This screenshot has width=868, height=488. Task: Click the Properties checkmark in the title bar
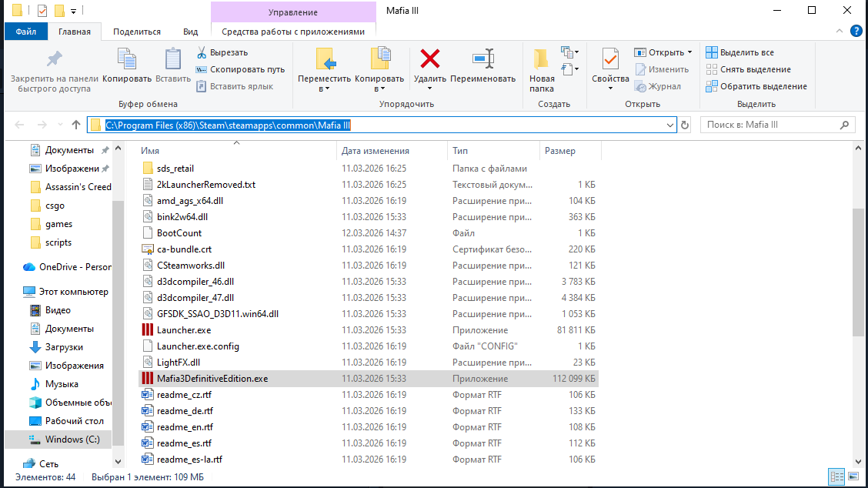(x=42, y=11)
